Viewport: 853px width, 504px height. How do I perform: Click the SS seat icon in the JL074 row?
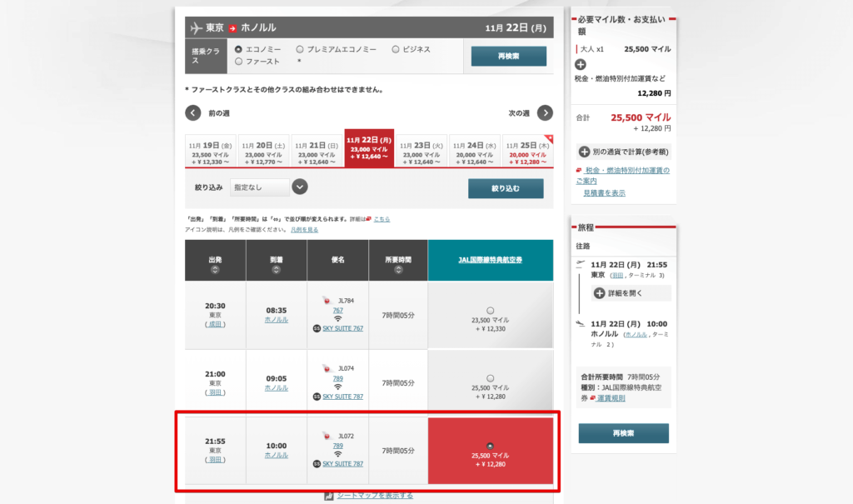[317, 397]
